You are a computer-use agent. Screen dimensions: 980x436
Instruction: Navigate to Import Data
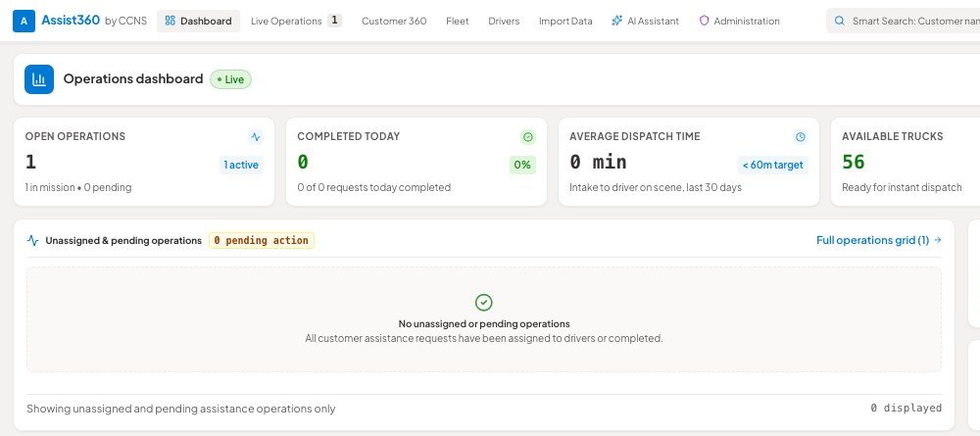[565, 21]
